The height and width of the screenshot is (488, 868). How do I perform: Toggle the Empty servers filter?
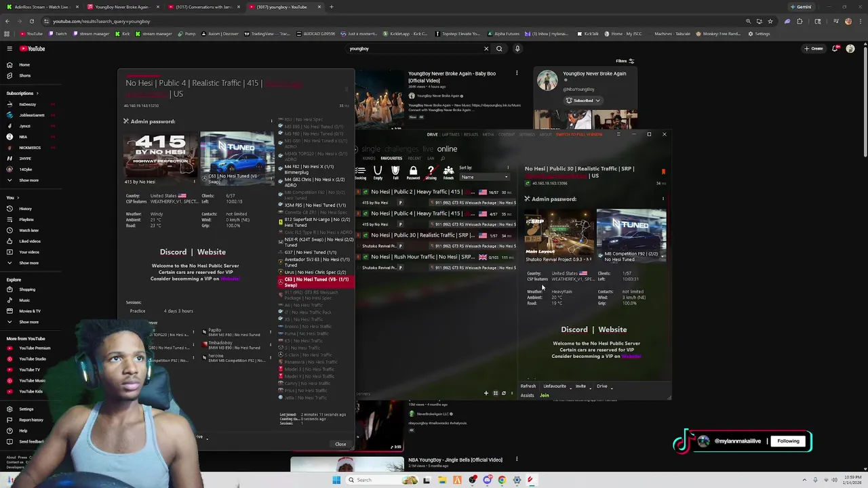pos(378,172)
